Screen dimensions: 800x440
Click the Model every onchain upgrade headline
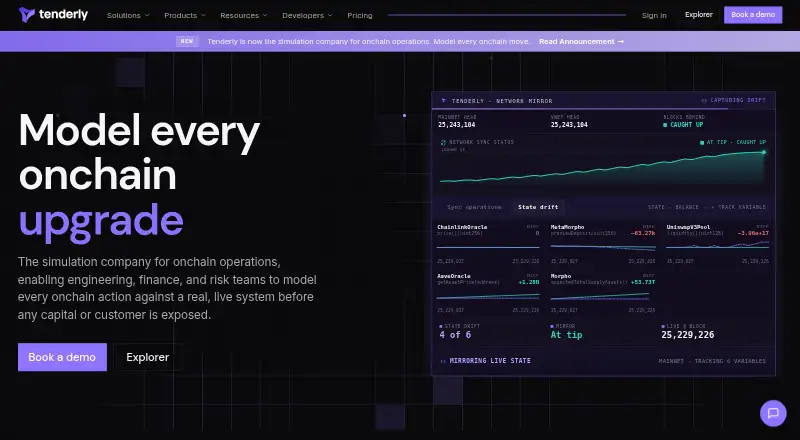tap(139, 177)
